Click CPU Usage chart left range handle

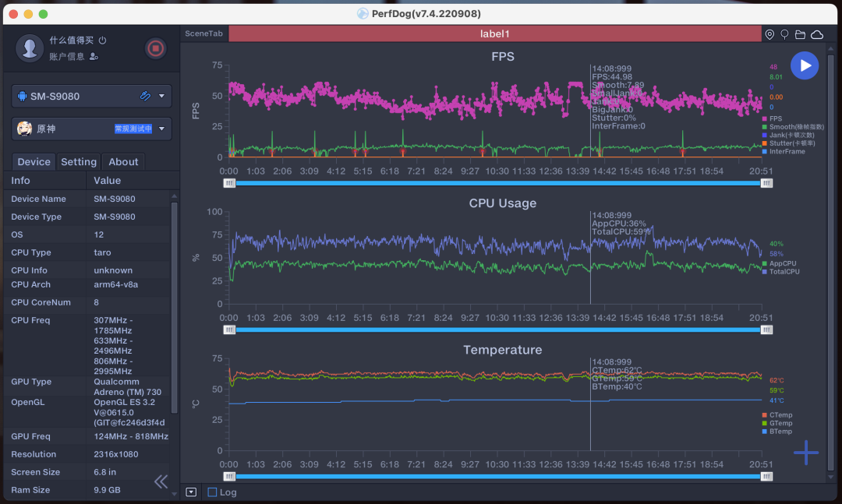click(x=229, y=330)
